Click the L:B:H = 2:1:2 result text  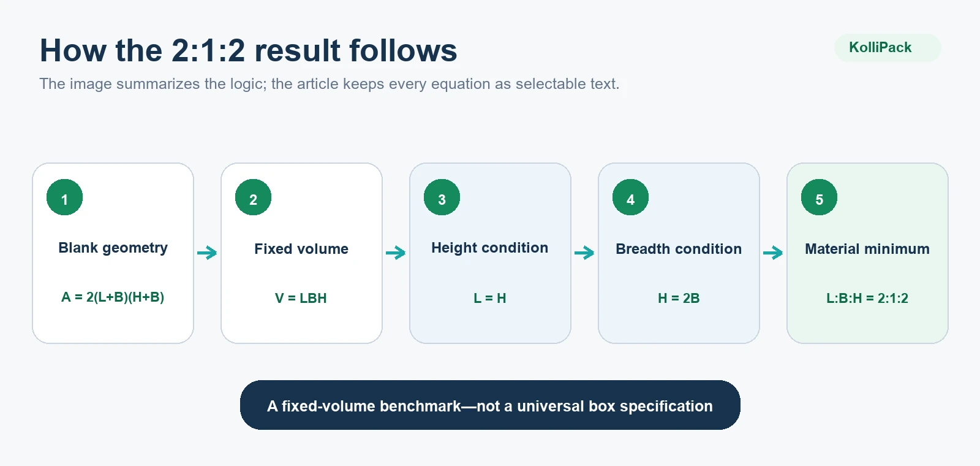tap(867, 298)
